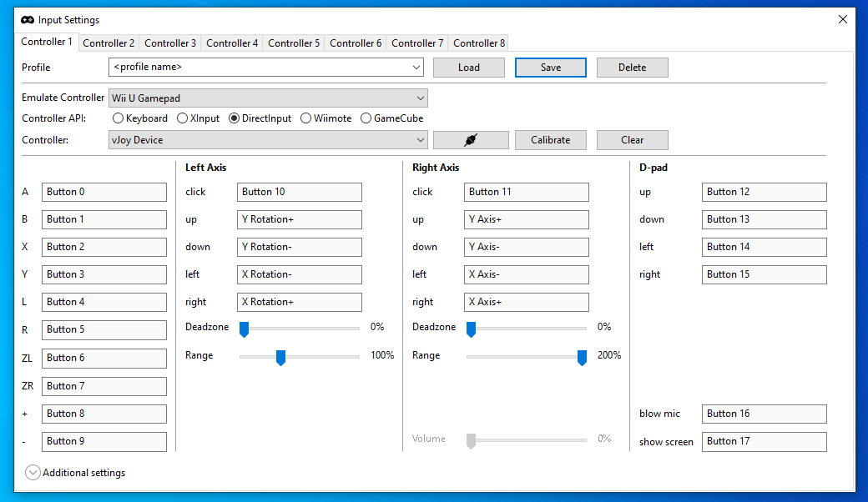Click Left Axis down field Y Rotation-

[300, 247]
